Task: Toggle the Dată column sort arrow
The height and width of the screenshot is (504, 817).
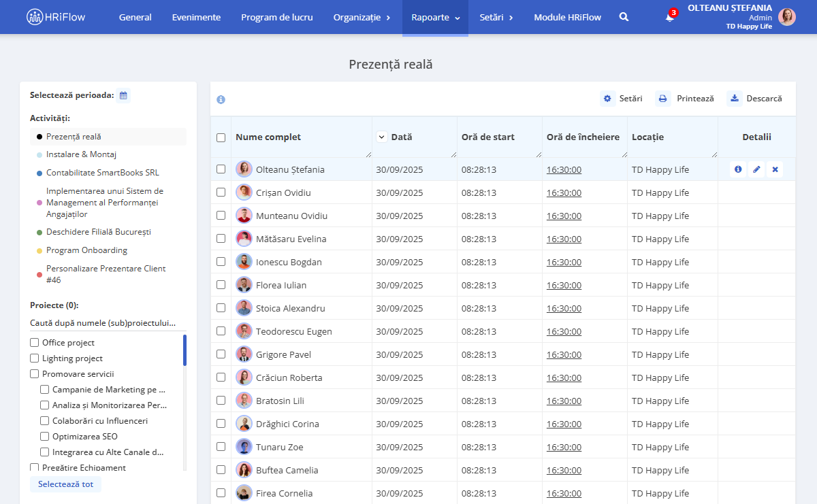Action: point(381,137)
